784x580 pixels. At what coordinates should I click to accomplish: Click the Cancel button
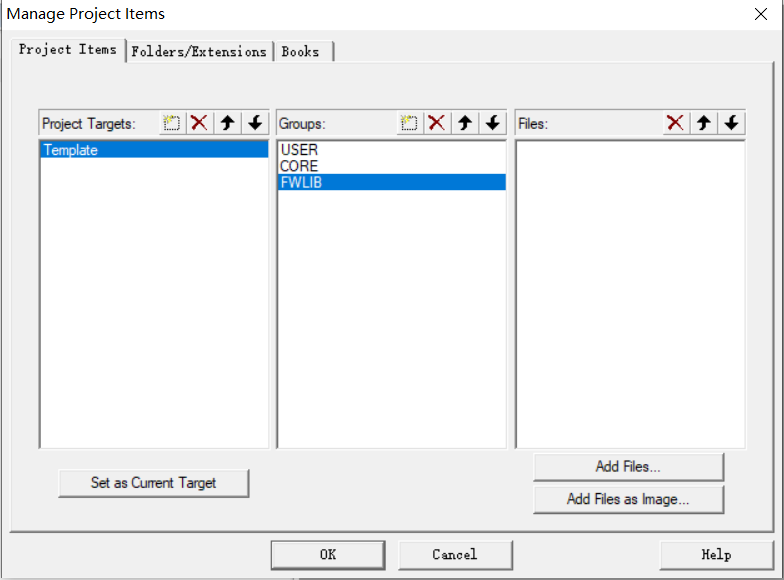[455, 555]
